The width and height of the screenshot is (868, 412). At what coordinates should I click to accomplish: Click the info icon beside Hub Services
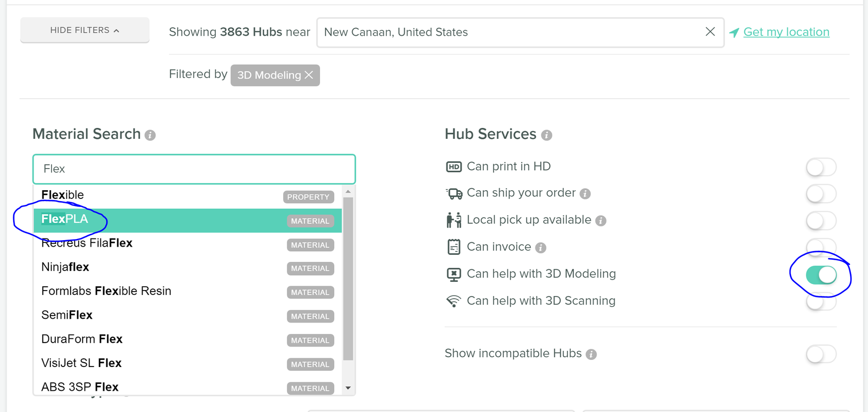pyautogui.click(x=546, y=135)
